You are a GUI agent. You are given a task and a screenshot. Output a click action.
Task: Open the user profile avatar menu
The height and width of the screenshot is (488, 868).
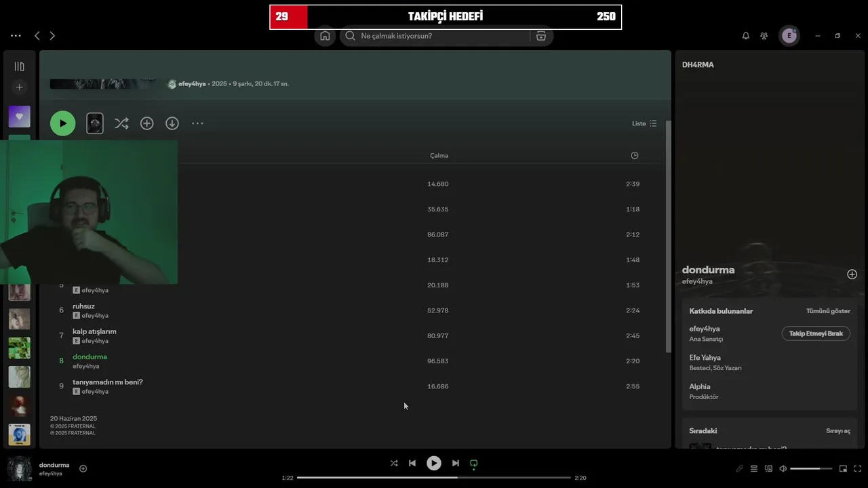click(789, 36)
